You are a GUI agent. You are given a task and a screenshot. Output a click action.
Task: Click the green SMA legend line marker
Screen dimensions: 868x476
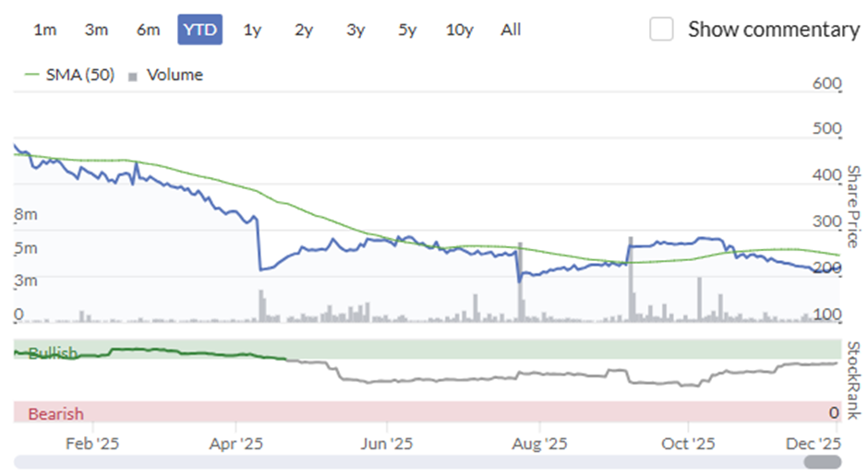click(32, 74)
